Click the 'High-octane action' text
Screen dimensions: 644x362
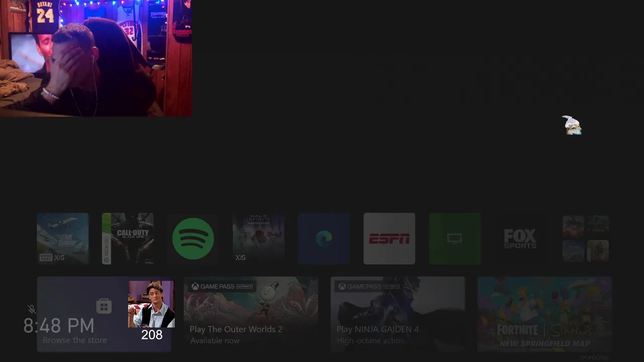click(x=370, y=341)
